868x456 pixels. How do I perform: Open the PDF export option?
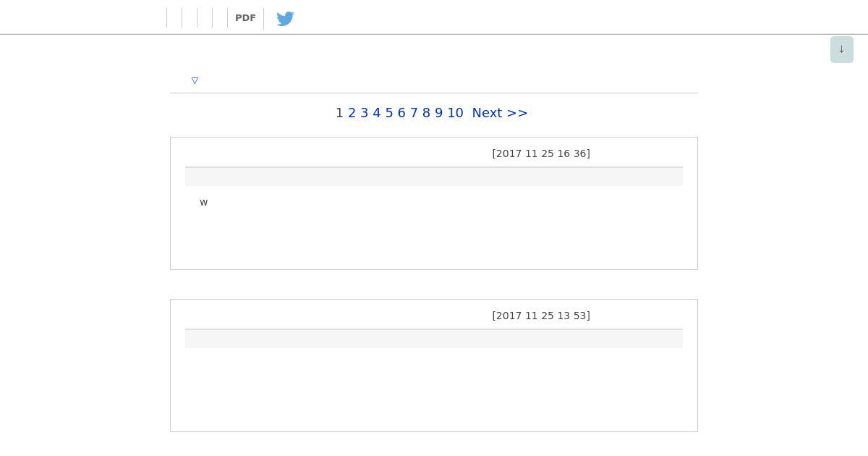tap(245, 18)
